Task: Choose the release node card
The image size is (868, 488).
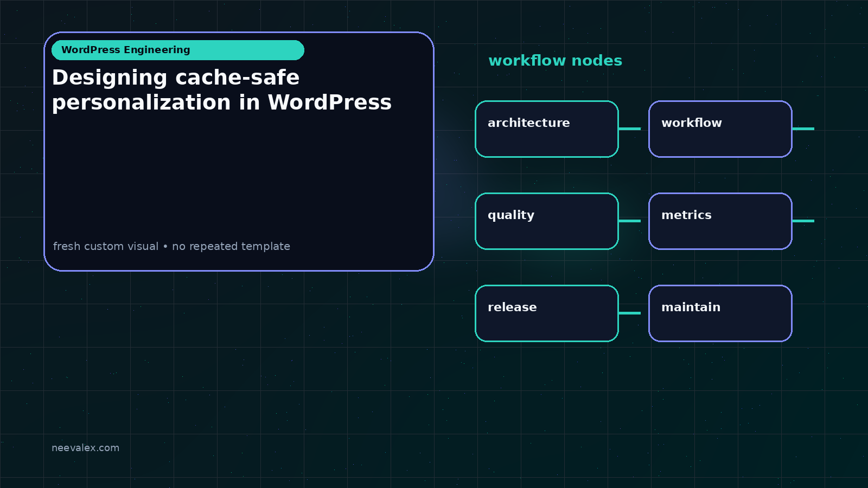Action: (x=547, y=313)
